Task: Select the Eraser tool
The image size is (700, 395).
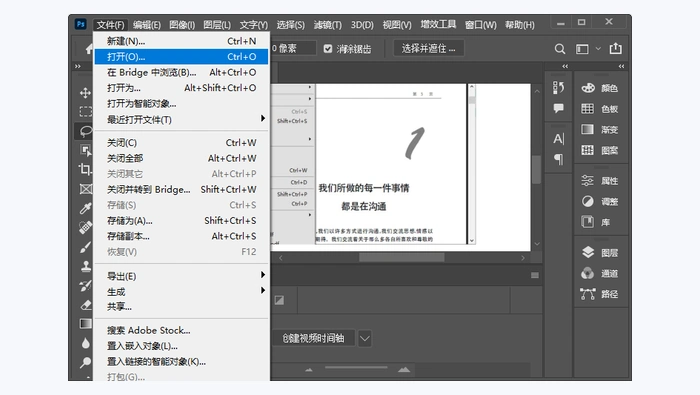Action: click(x=85, y=305)
